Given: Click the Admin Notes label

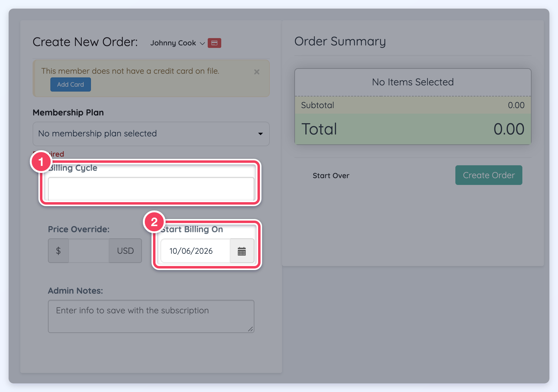Looking at the screenshot, I should tap(75, 291).
